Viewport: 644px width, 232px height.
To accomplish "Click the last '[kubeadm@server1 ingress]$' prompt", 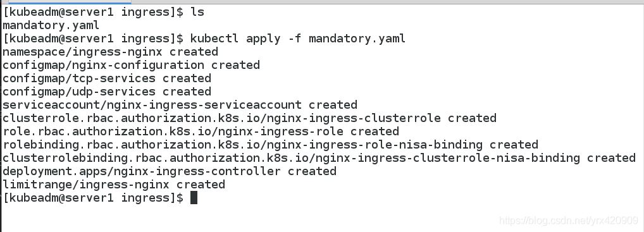I will tap(93, 198).
